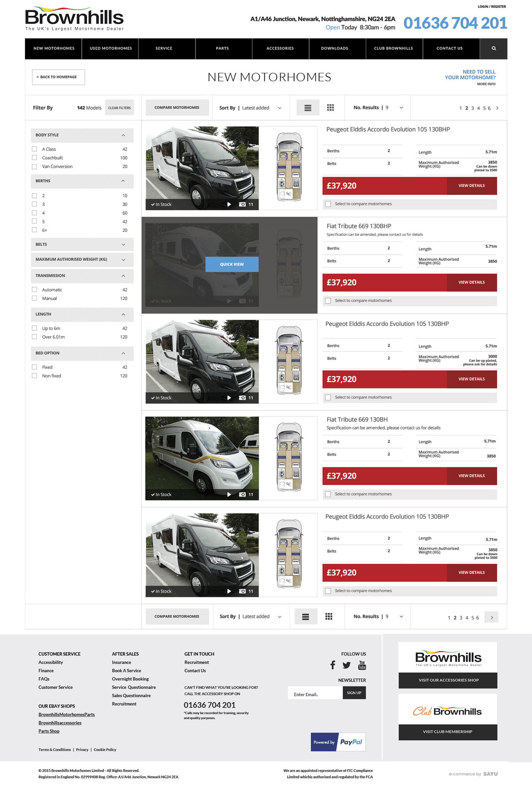The height and width of the screenshot is (786, 532).
Task: Open the Facebook page icon in footer
Action: coord(333,665)
